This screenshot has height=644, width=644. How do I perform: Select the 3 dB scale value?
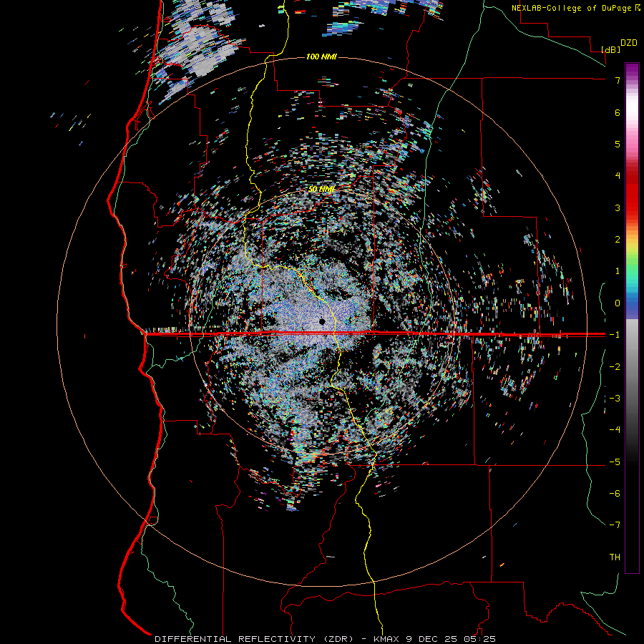[618, 208]
